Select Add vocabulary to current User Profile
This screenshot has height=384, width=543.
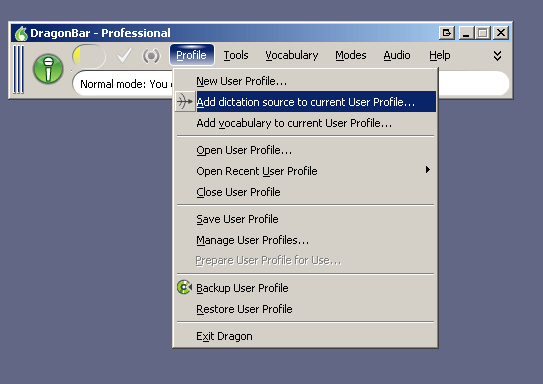tap(305, 123)
